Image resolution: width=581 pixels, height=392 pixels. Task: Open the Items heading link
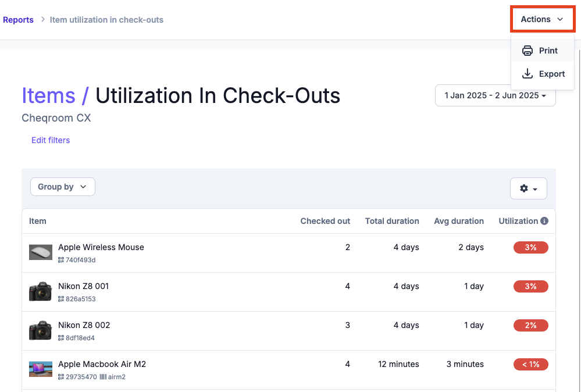(48, 95)
